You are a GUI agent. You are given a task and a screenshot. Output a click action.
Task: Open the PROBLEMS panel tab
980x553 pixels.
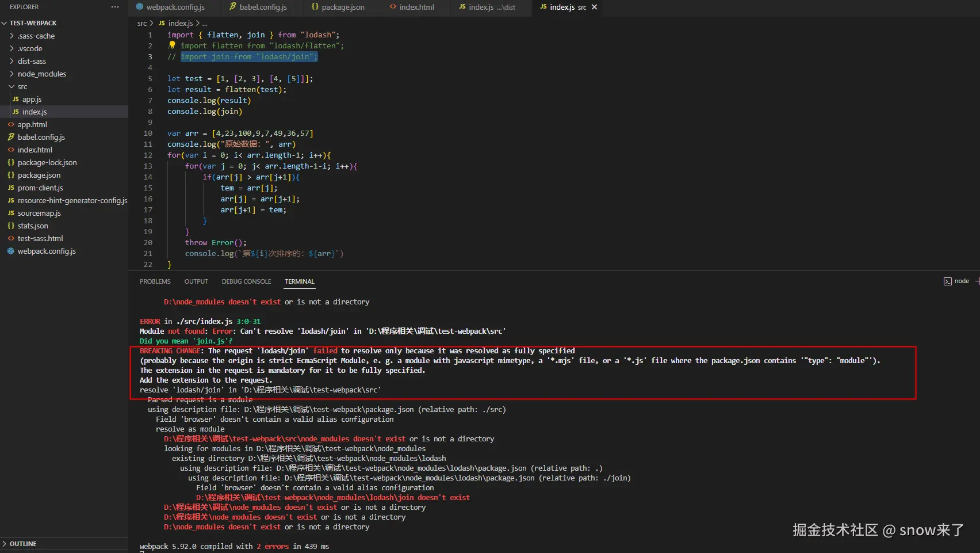tap(155, 281)
